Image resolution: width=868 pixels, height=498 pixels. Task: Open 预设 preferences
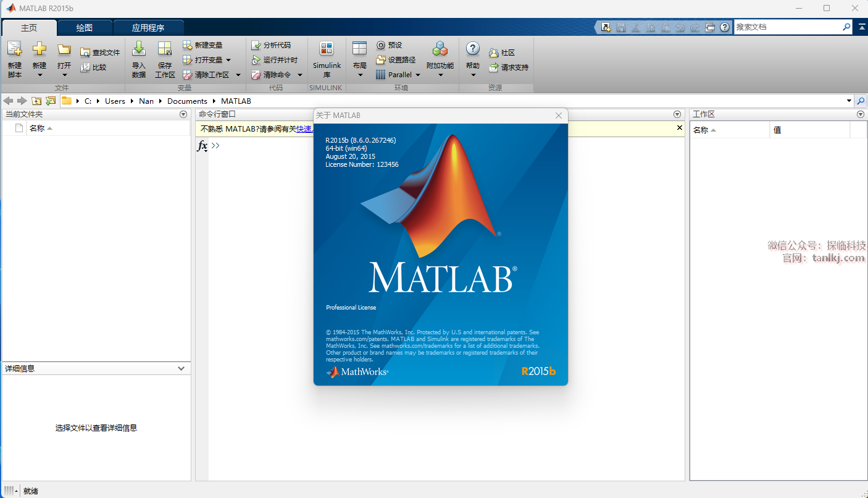[x=389, y=45]
